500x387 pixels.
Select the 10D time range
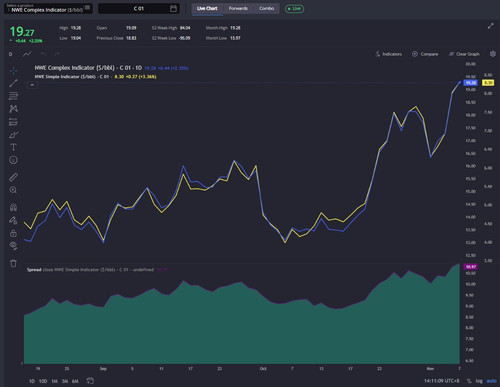point(43,381)
